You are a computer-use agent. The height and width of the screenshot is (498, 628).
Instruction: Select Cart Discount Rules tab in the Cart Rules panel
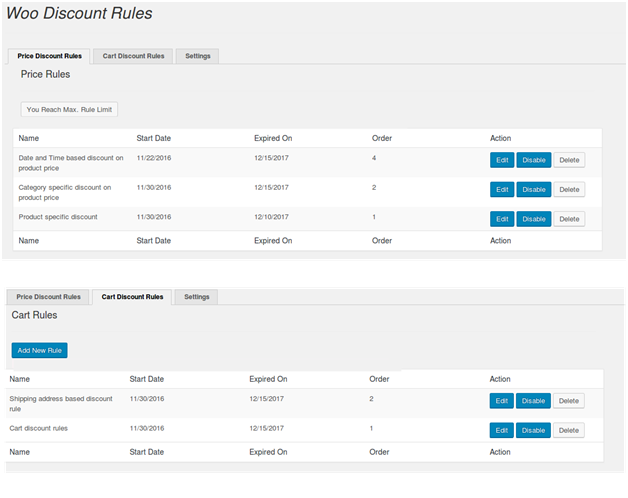132,297
